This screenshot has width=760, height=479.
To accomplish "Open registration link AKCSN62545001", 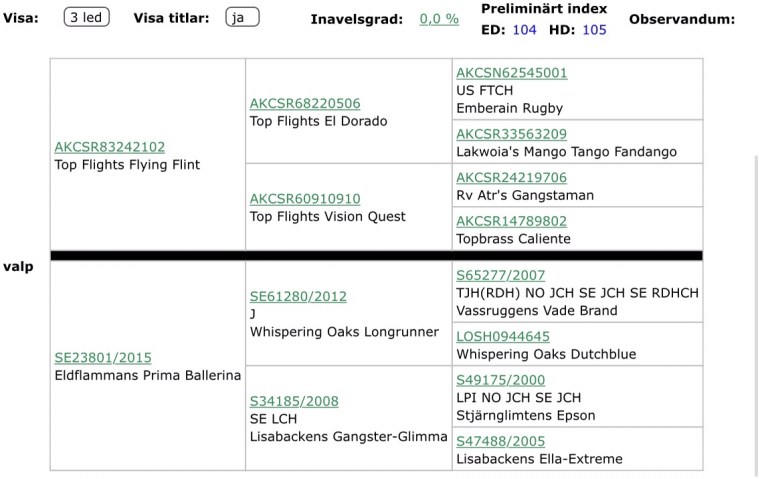I will [x=511, y=73].
